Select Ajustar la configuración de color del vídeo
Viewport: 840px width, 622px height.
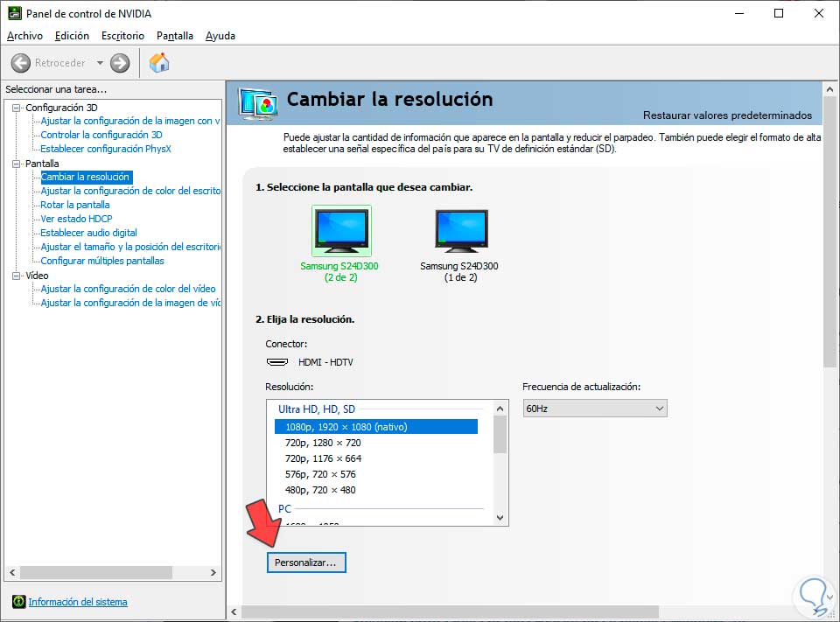128,289
